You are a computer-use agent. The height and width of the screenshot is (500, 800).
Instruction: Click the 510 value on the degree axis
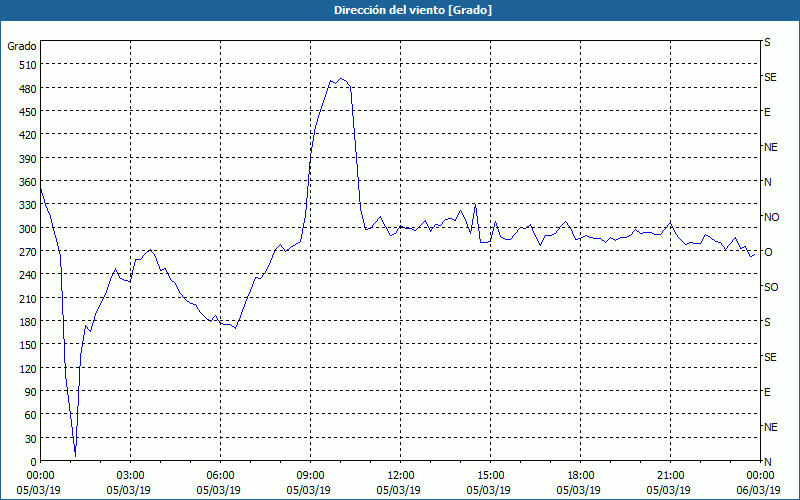pos(28,65)
